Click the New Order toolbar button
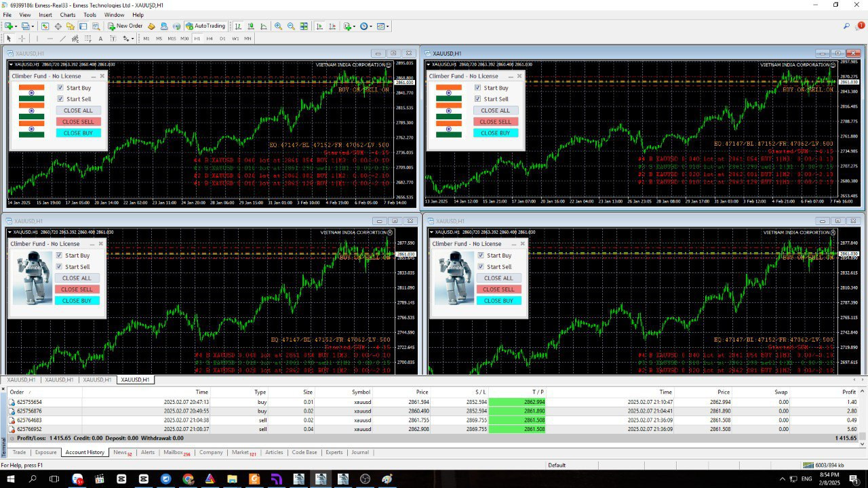The image size is (868, 488). click(x=125, y=26)
